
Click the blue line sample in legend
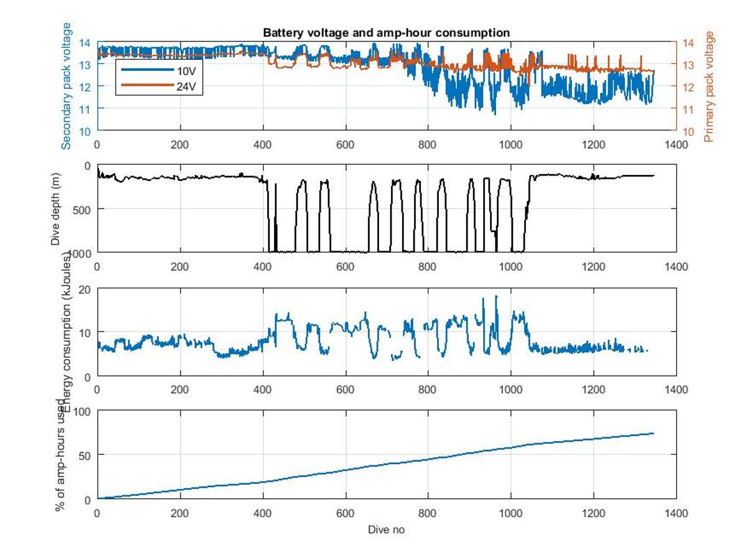coord(147,70)
